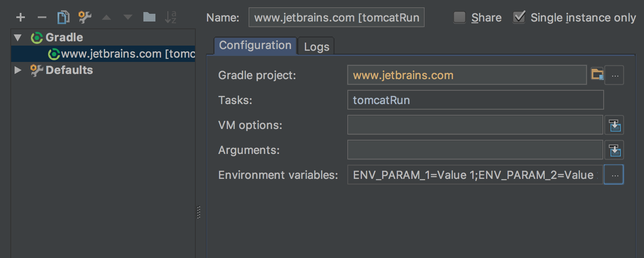
Task: Sort configurations alphabetically
Action: 170,18
